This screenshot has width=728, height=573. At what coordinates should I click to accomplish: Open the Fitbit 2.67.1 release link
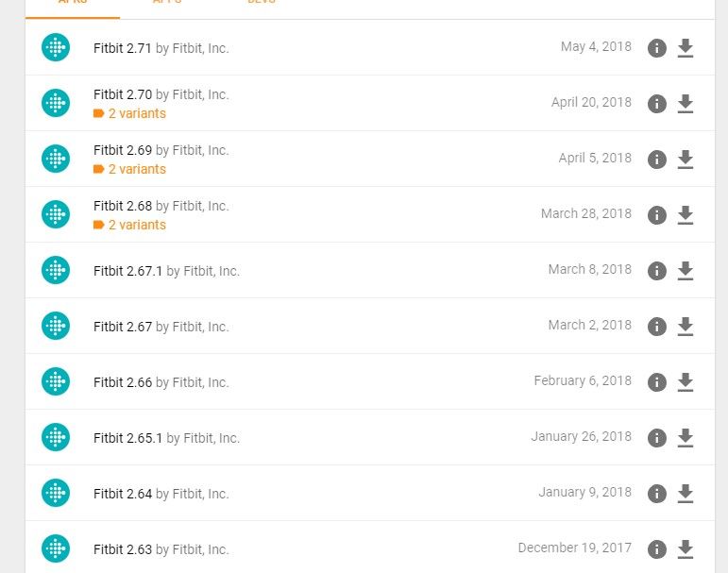point(128,271)
